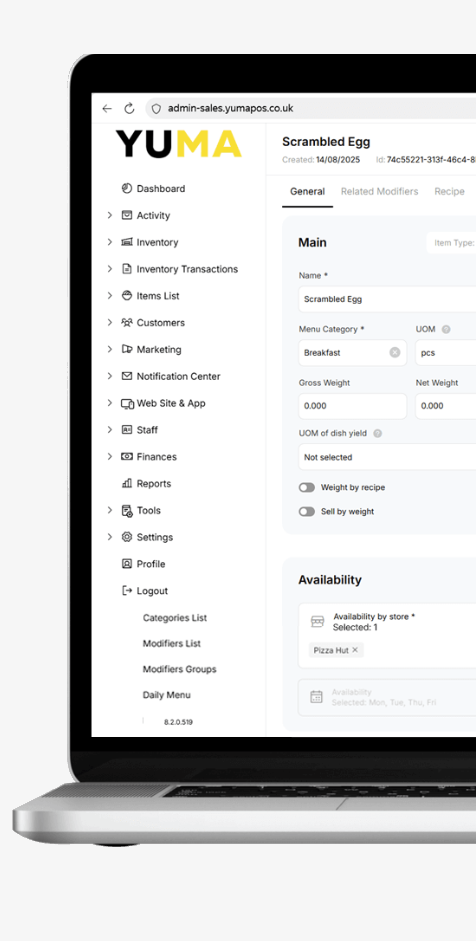Enable the Sell by weight toggle
Screen dimensions: 476x941
click(307, 511)
